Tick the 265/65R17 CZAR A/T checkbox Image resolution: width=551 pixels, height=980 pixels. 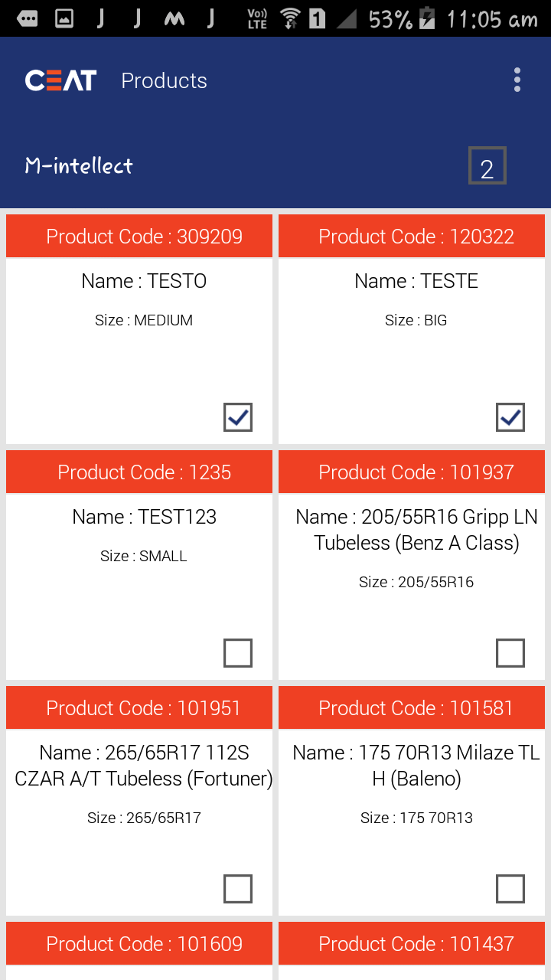[x=238, y=889]
